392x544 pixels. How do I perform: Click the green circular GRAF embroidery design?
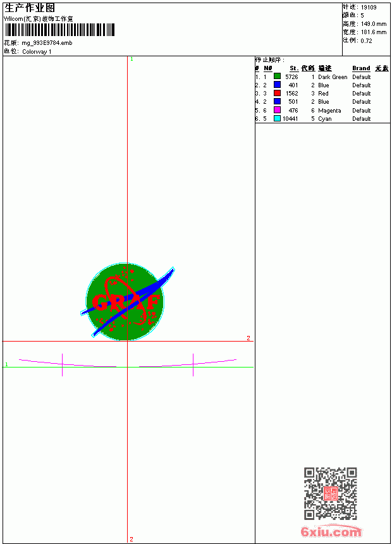click(x=125, y=302)
